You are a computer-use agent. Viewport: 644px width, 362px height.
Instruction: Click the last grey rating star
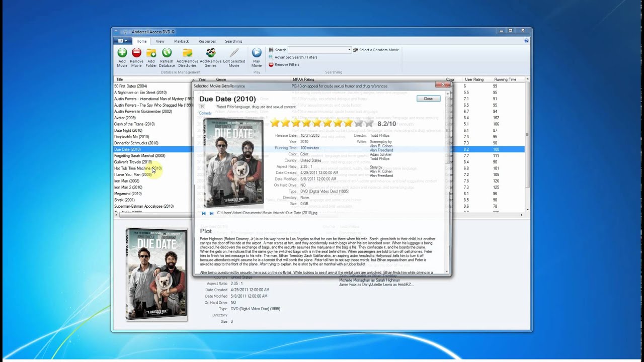point(369,123)
